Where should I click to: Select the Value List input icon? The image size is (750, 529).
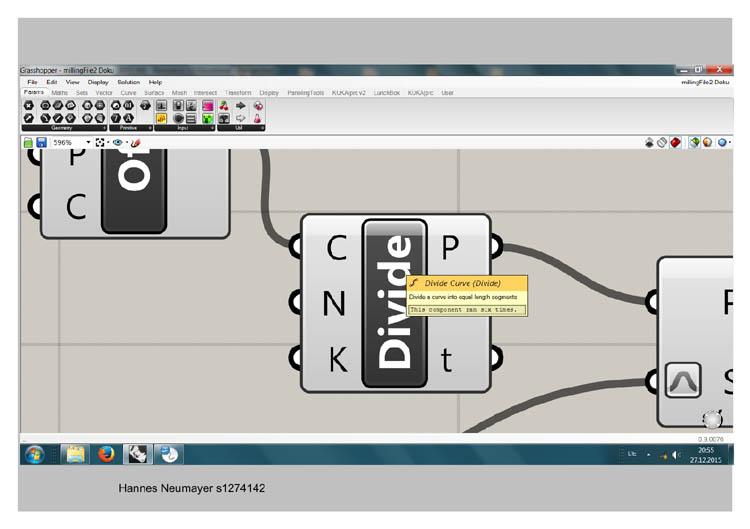tap(191, 118)
